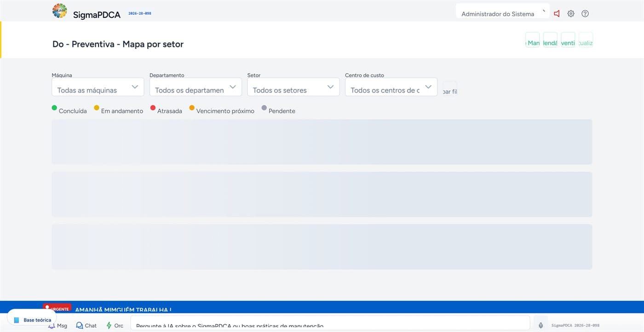The width and height of the screenshot is (644, 332).
Task: Click the SigmaPDCA logo icon
Action: (60, 11)
